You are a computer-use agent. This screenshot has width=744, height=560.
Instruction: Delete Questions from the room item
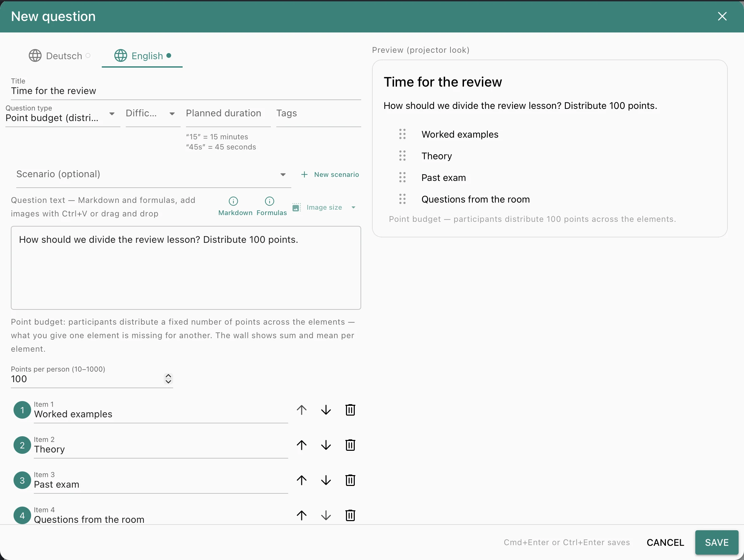[350, 515]
